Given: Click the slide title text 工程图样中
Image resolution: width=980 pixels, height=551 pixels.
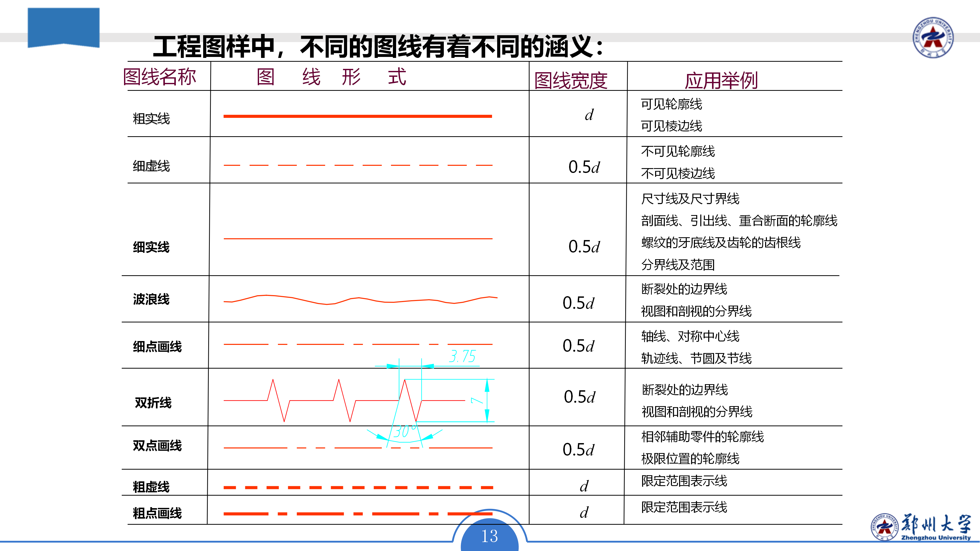Looking at the screenshot, I should pyautogui.click(x=213, y=47).
